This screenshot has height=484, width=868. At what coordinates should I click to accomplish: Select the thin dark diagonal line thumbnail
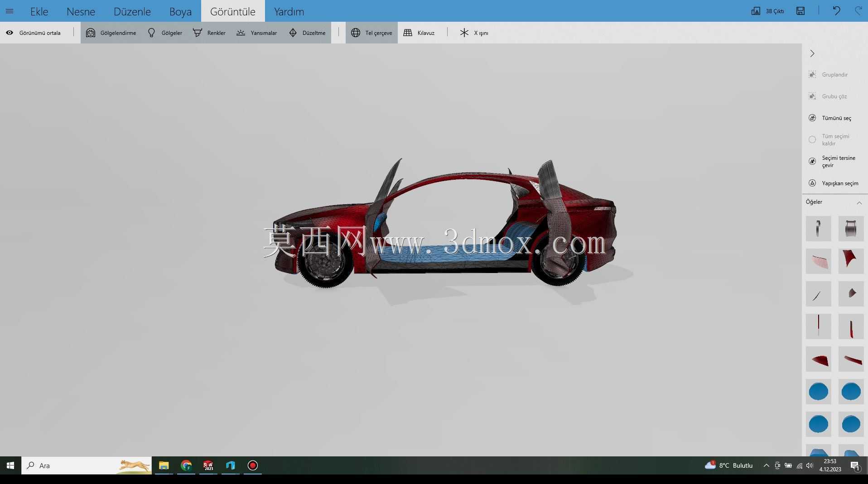[818, 294]
